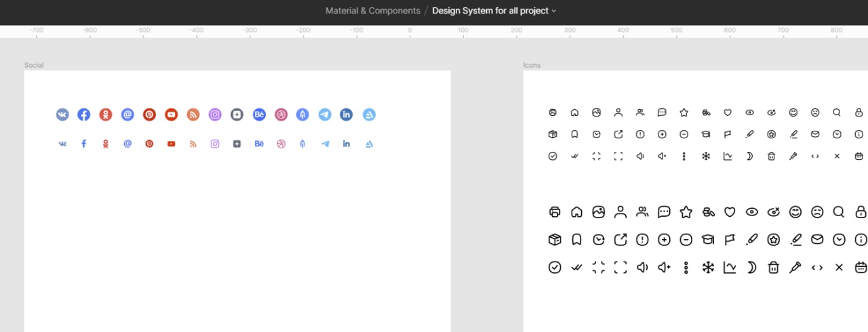
Task: Select the Icons frame label
Action: click(532, 65)
